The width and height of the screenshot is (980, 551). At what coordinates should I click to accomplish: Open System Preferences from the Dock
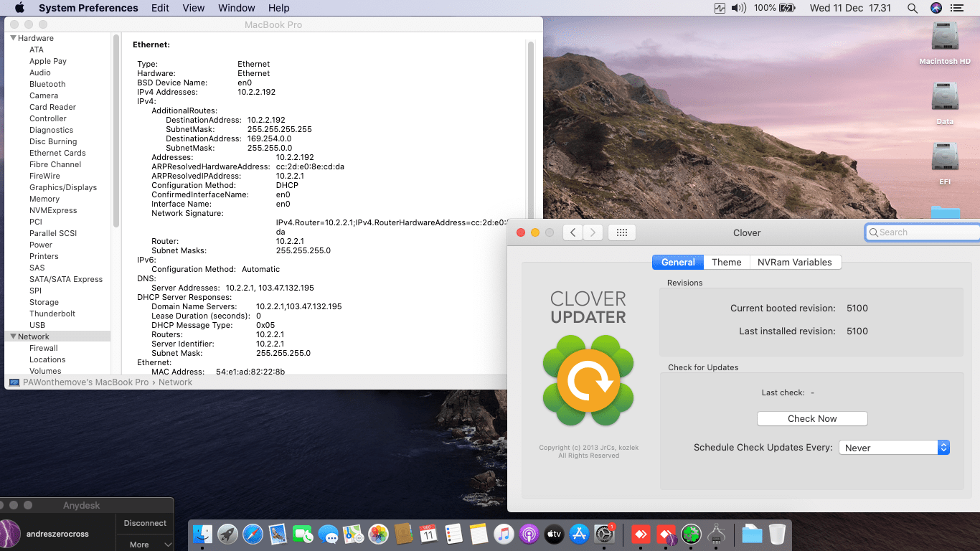(x=605, y=534)
